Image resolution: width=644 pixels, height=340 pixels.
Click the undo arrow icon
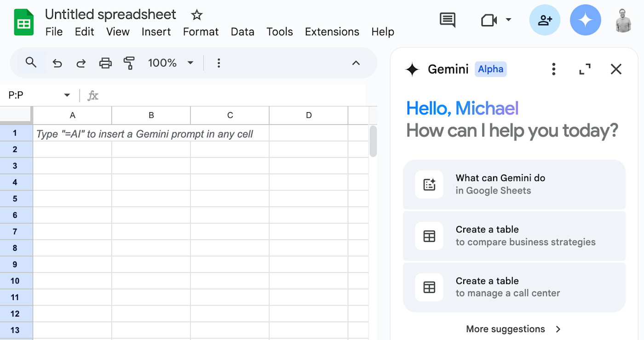click(57, 63)
